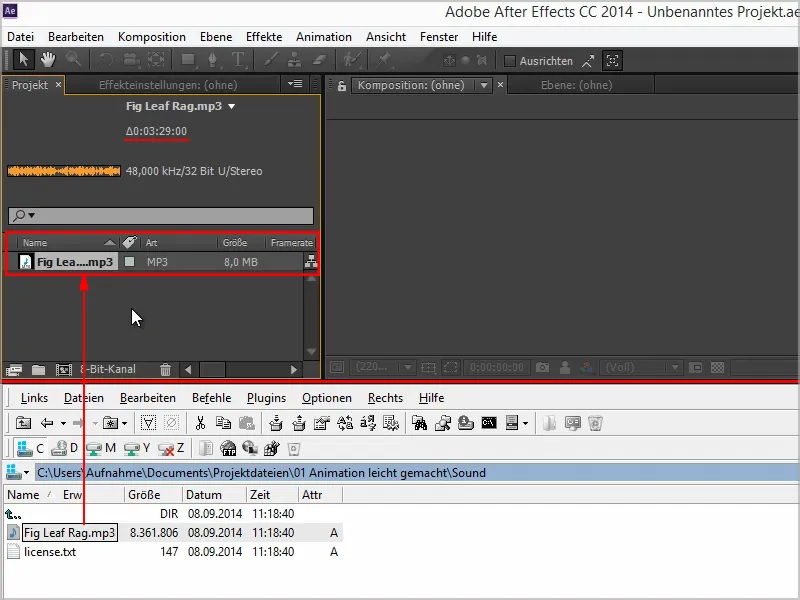The height and width of the screenshot is (600, 800).
Task: Select the Hand tool
Action: point(48,60)
